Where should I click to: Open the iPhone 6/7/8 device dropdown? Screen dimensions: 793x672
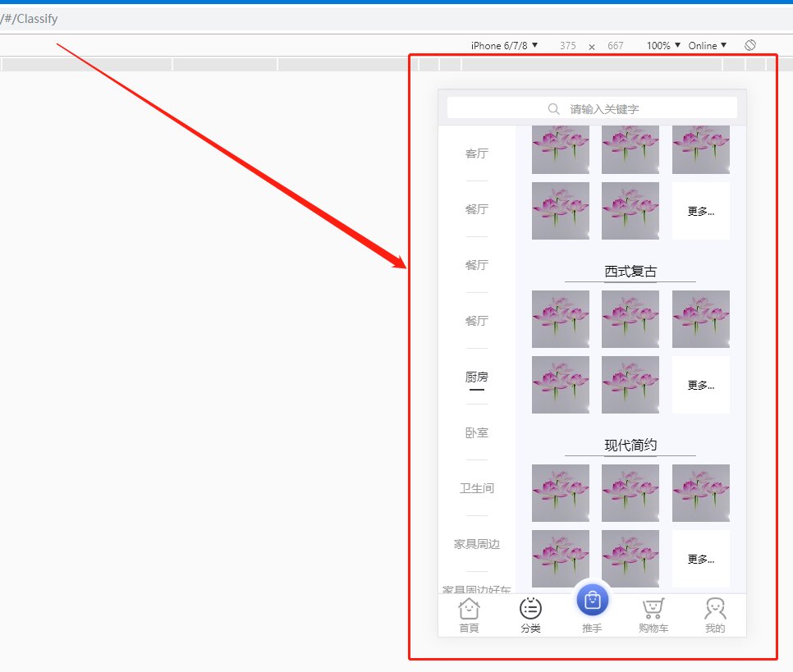coord(504,45)
